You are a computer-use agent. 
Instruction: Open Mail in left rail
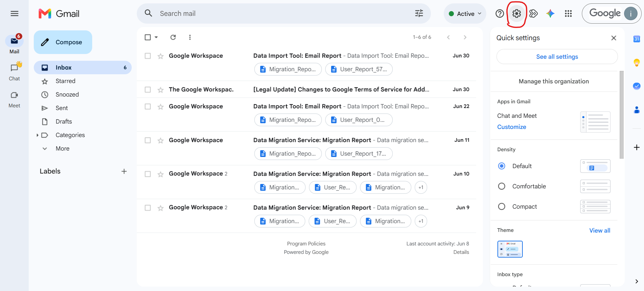pos(14,45)
